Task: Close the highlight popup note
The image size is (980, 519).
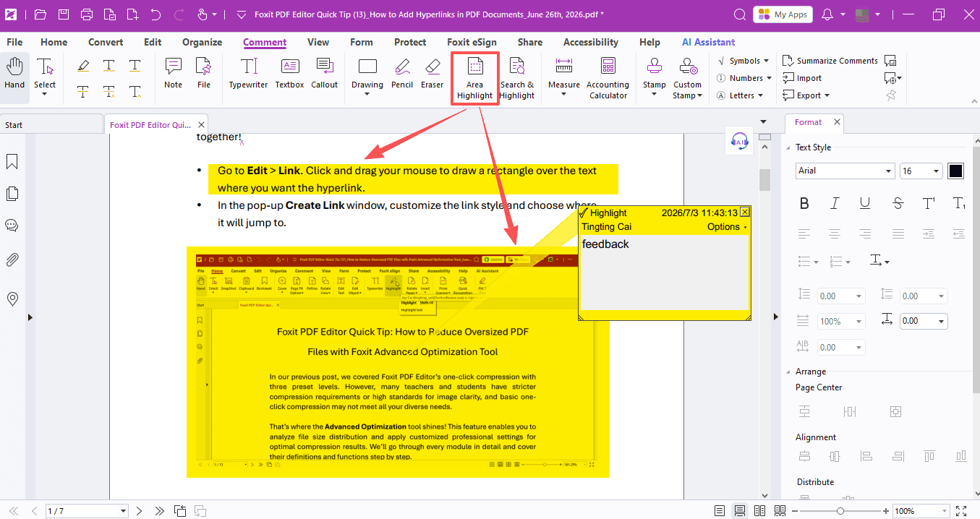Action: pos(745,213)
